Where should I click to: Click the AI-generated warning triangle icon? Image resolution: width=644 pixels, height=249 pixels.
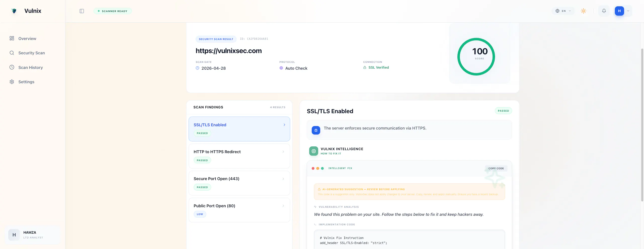tap(319, 189)
